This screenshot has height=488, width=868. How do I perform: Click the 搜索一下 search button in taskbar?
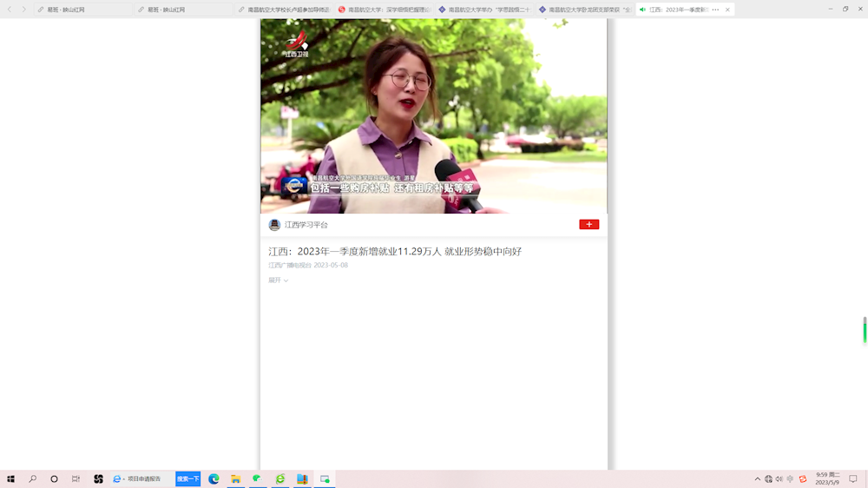click(x=187, y=478)
